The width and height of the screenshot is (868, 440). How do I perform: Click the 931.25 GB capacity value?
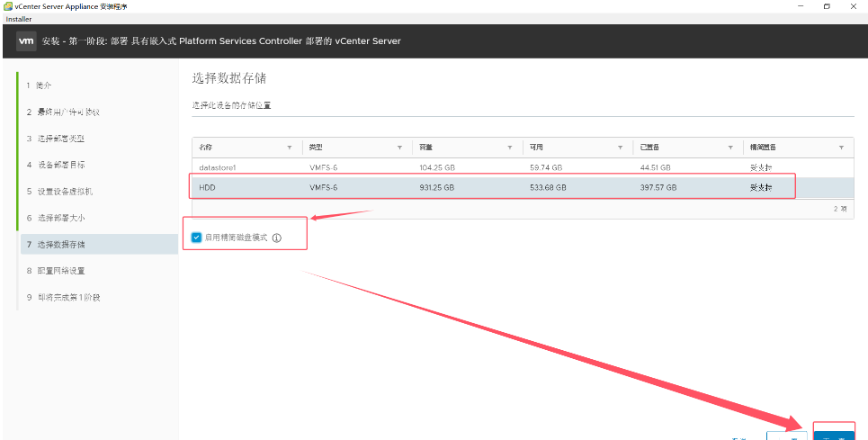437,188
